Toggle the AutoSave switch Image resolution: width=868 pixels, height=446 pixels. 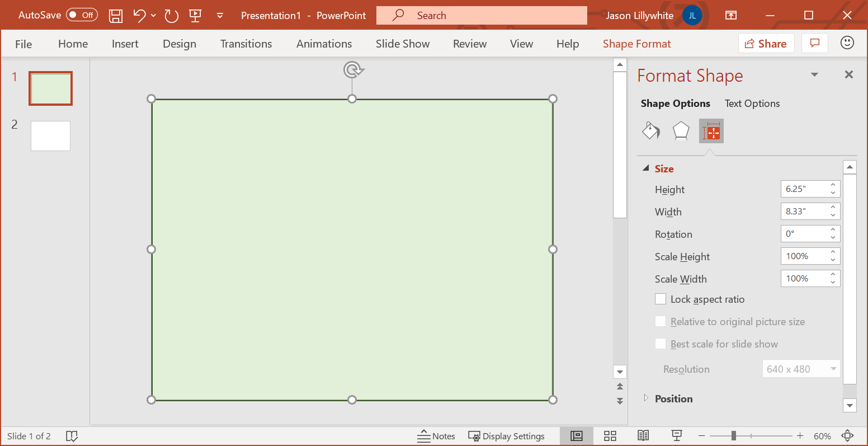click(82, 15)
